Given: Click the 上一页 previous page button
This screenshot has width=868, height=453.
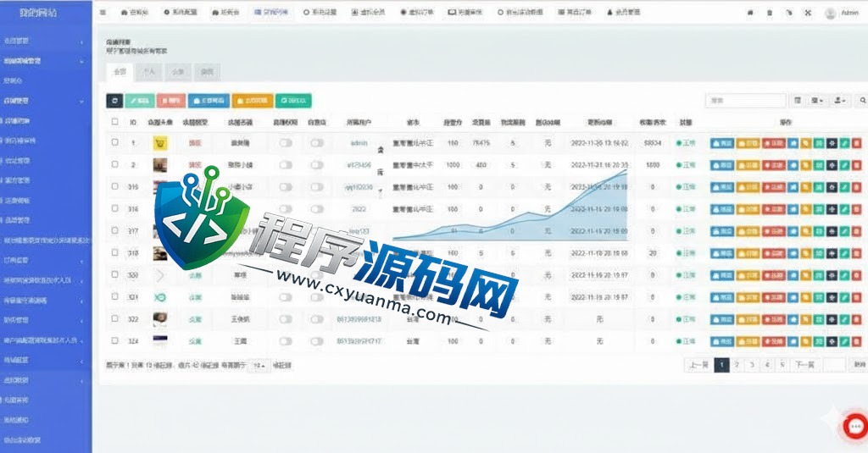Looking at the screenshot, I should pos(698,365).
